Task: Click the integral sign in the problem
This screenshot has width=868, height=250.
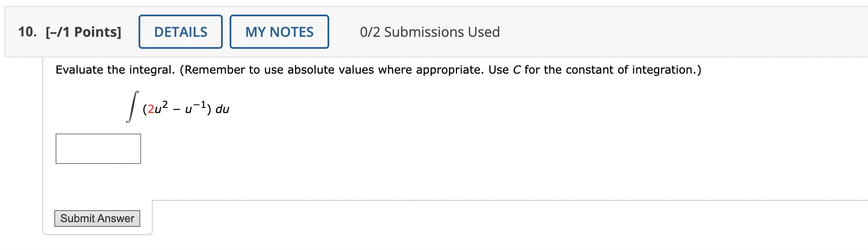Action: (131, 106)
